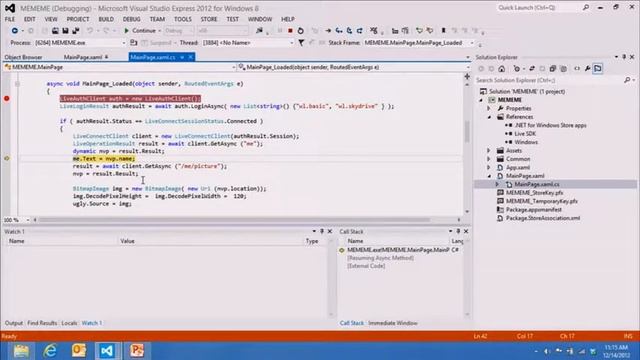
Task: Click the Continue debugging button
Action: pos(140,31)
